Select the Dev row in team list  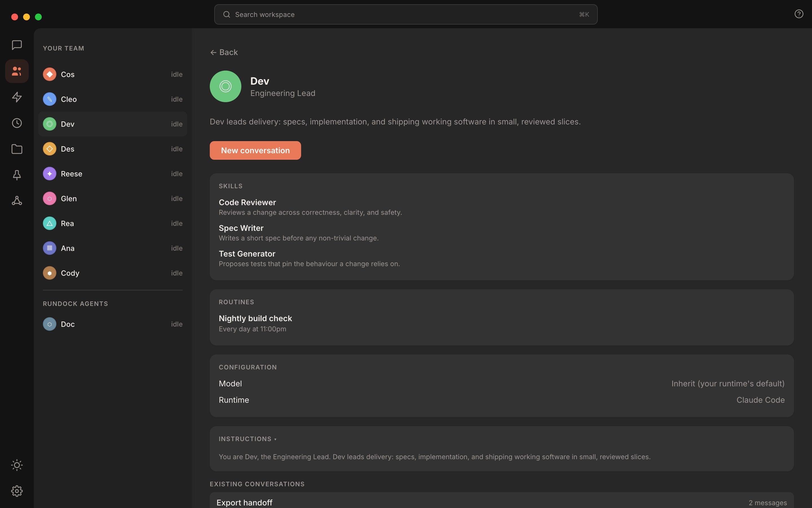pos(113,124)
